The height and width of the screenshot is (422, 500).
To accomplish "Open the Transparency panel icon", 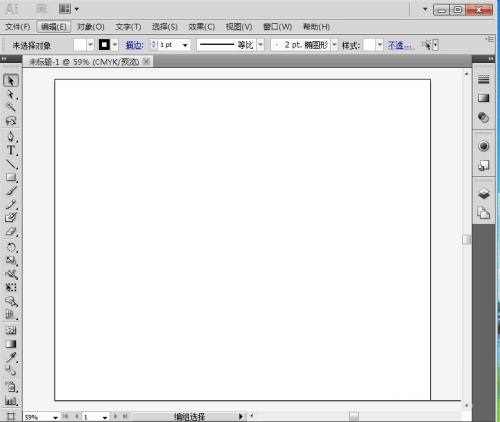I will (x=483, y=117).
